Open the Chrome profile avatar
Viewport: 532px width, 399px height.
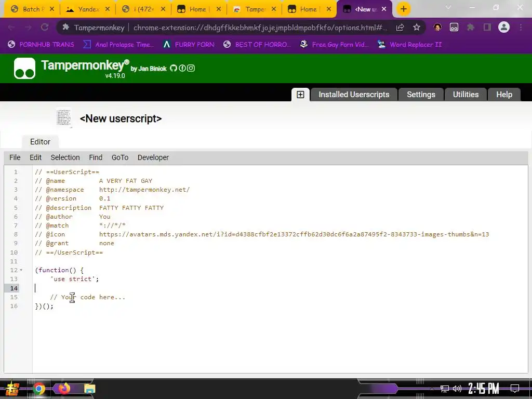click(504, 27)
